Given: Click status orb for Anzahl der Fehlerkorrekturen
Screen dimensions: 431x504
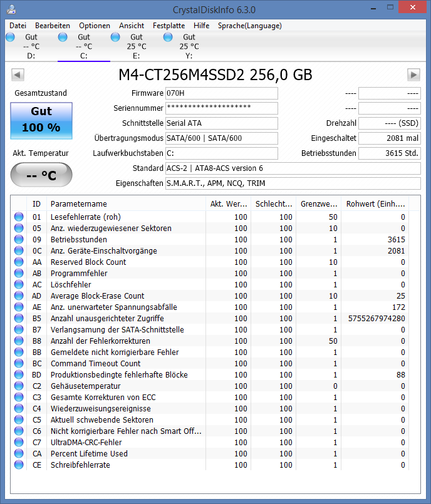Looking at the screenshot, I should [x=19, y=341].
